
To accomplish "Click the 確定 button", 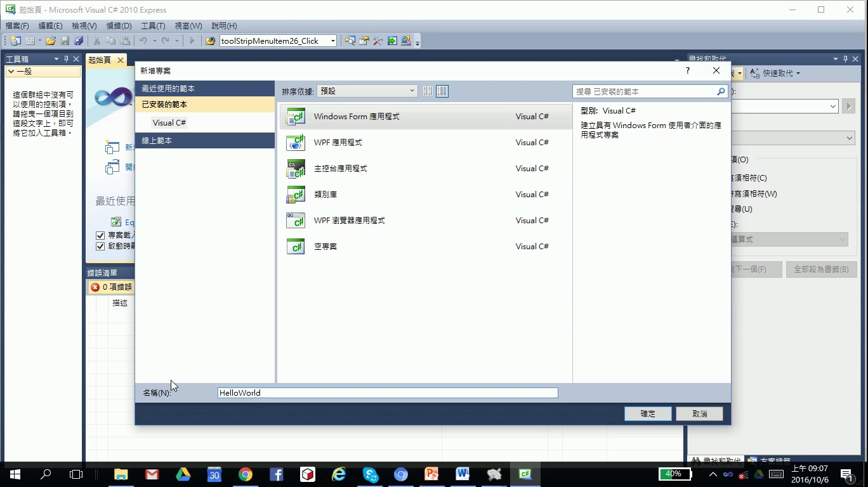I will click(648, 413).
